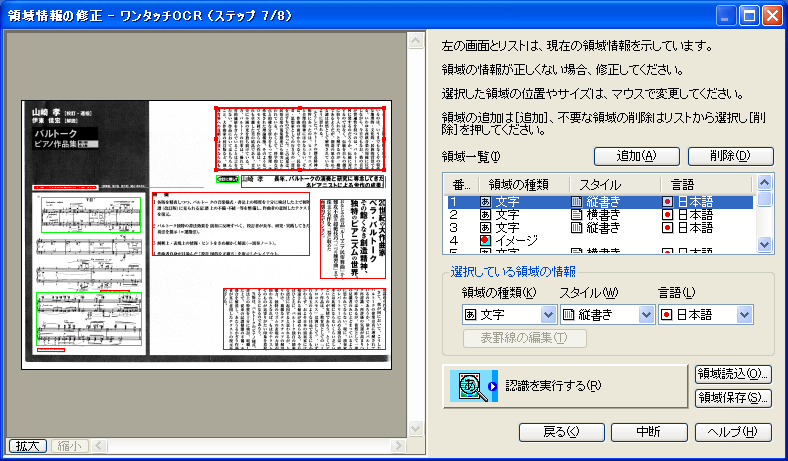The height and width of the screenshot is (461, 788).
Task: Click the 文字 icon in row 3
Action: tap(485, 228)
